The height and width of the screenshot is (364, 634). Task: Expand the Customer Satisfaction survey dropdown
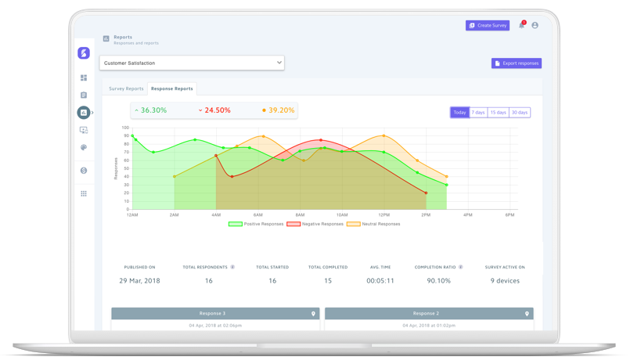coord(192,63)
